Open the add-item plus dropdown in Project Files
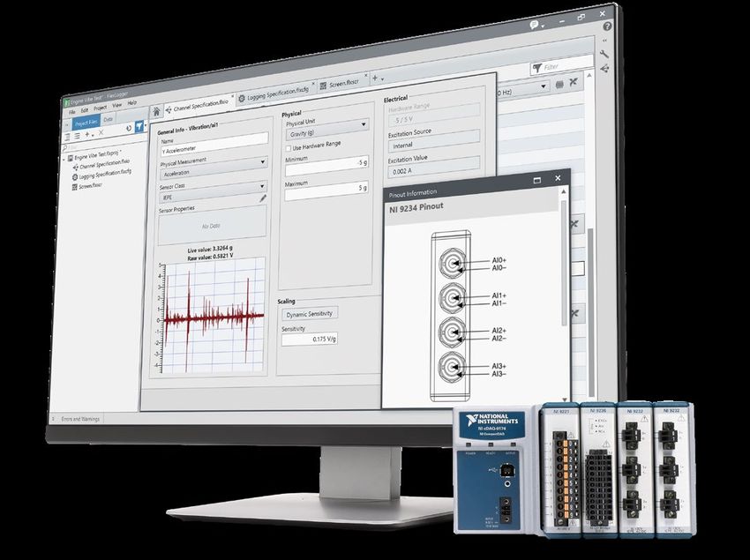 (89, 135)
